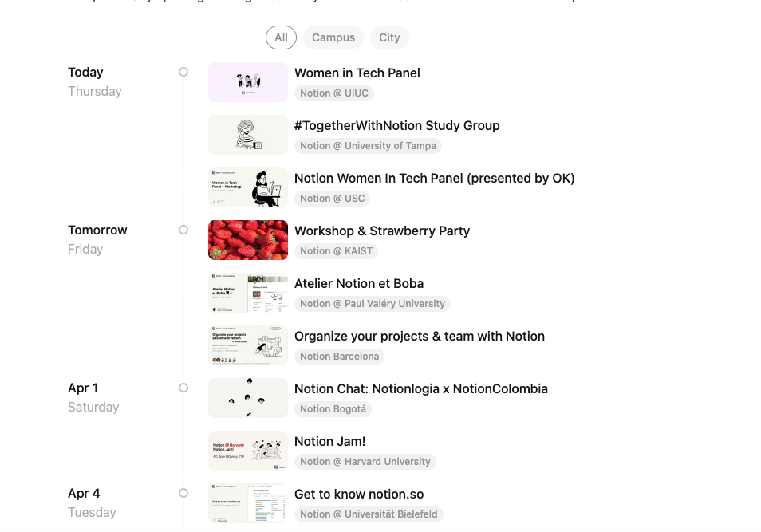Click the Women in Tech Panel thumbnail
This screenshot has height=532, width=761.
(248, 82)
